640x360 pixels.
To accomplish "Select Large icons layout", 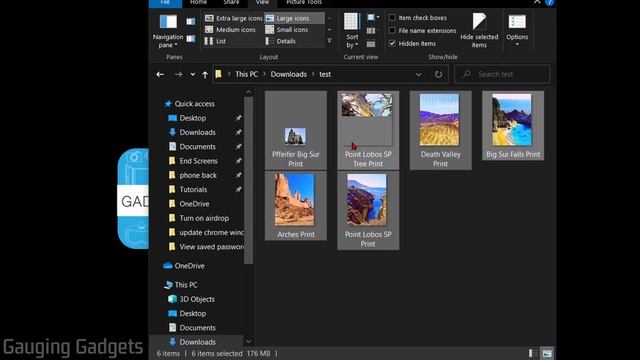I will 294,18.
